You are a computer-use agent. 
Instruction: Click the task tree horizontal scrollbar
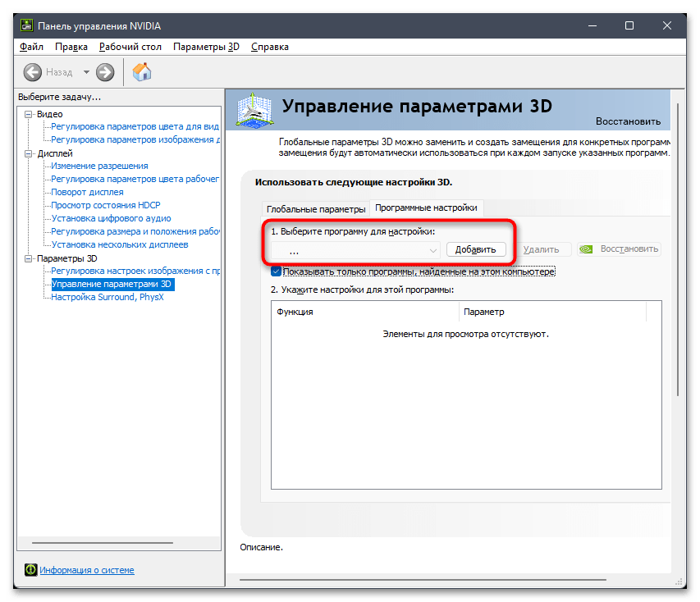pyautogui.click(x=103, y=543)
